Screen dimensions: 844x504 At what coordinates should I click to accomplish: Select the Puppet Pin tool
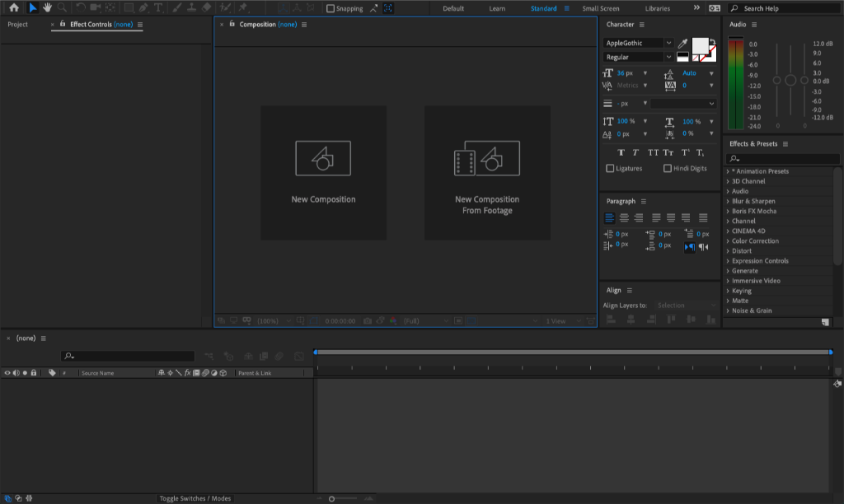click(243, 7)
